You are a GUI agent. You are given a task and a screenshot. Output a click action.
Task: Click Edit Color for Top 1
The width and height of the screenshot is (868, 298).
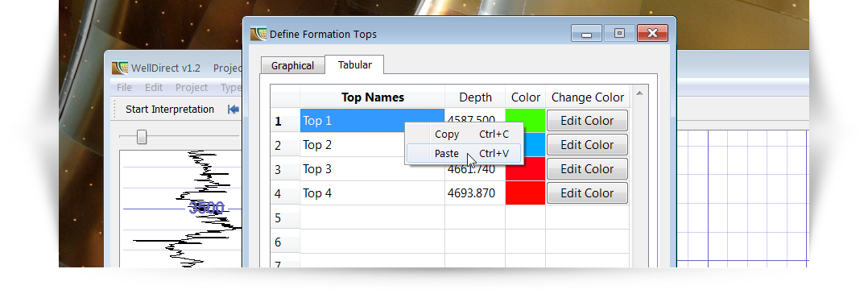coord(587,121)
